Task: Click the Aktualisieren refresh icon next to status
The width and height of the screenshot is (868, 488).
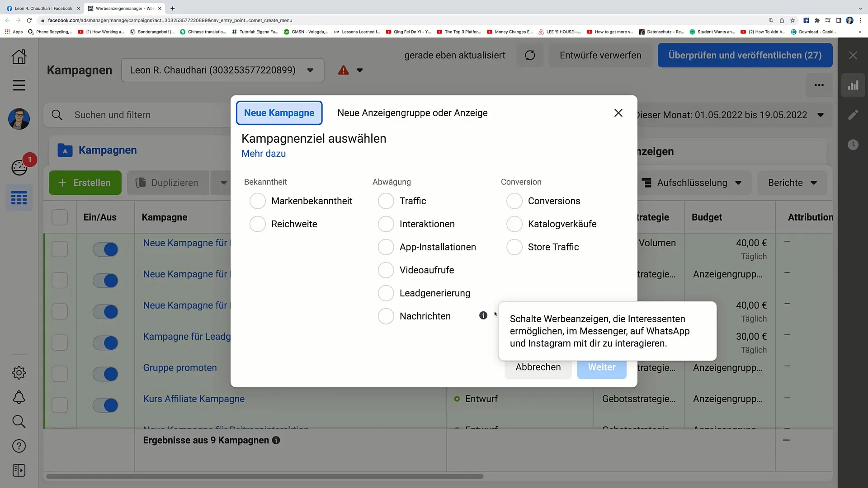Action: (529, 55)
